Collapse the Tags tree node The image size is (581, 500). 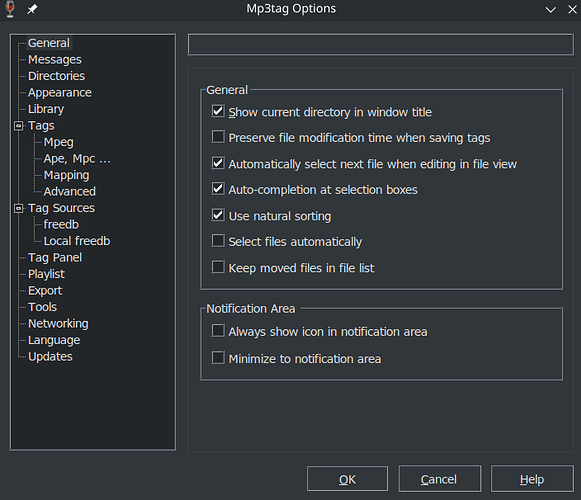19,126
